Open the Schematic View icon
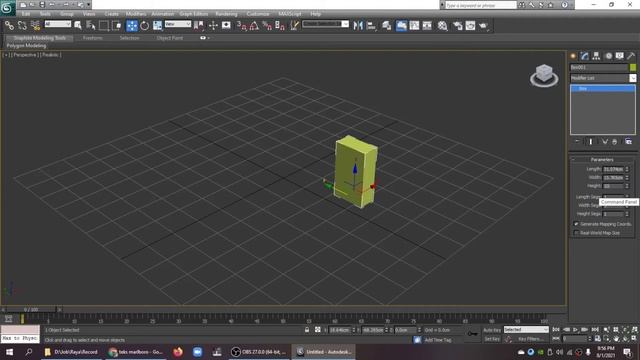This screenshot has height=360, width=640. (427, 26)
